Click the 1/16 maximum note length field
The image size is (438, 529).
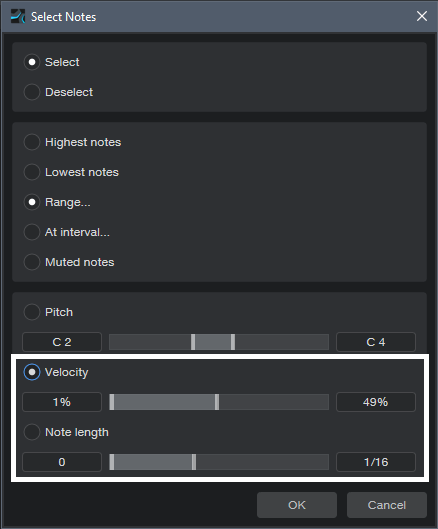coord(376,462)
